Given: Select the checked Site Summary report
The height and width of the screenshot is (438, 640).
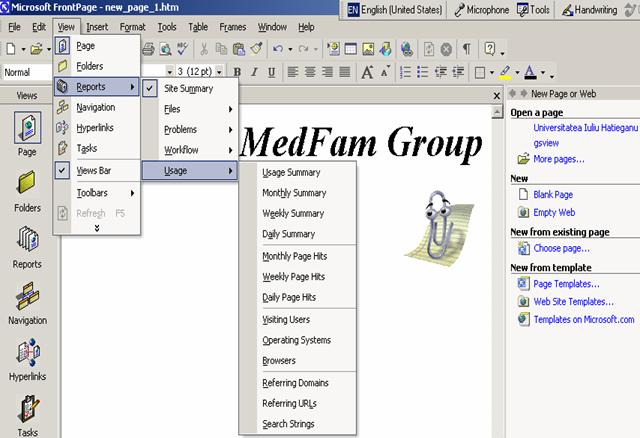Looking at the screenshot, I should (x=188, y=88).
